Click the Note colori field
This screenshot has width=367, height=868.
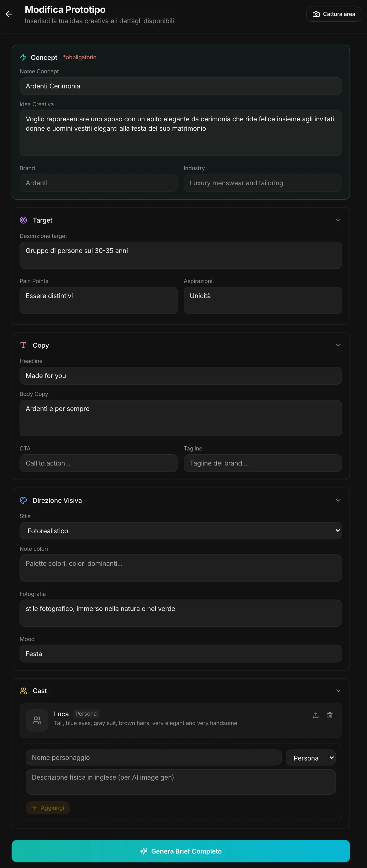(181, 568)
